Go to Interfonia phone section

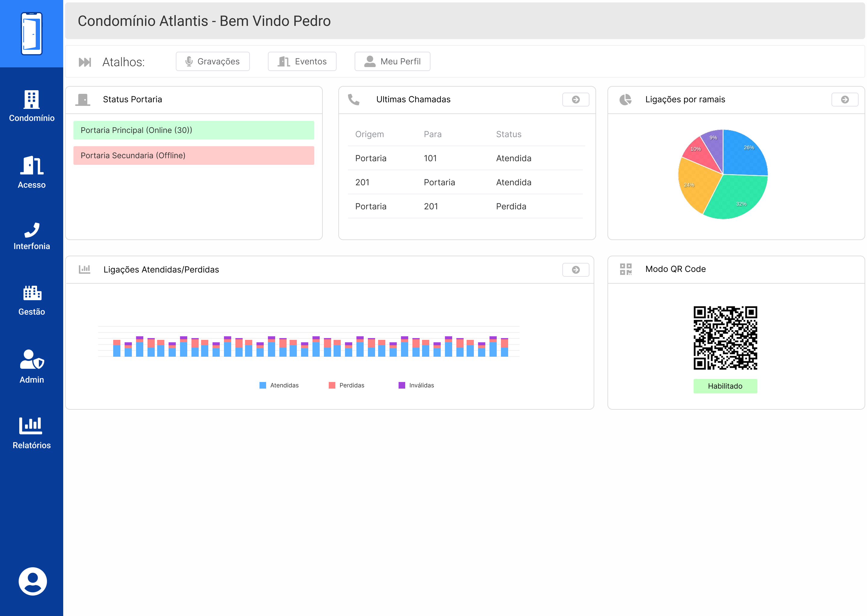[32, 236]
